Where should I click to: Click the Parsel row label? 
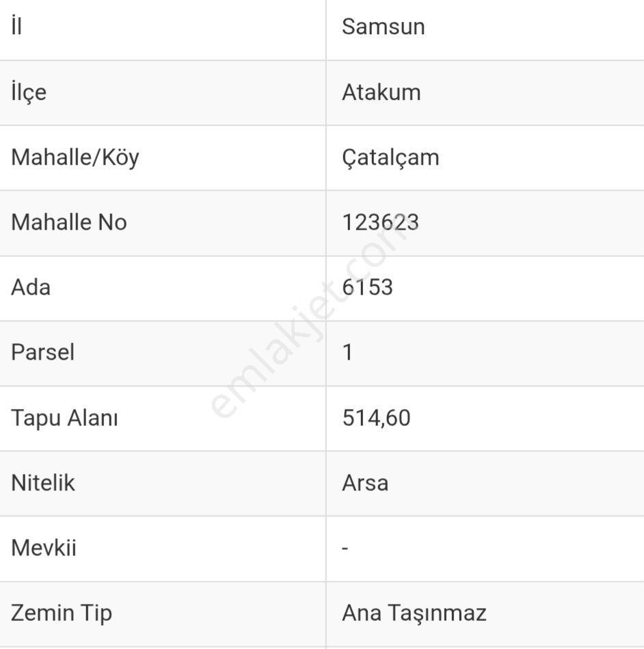point(42,352)
